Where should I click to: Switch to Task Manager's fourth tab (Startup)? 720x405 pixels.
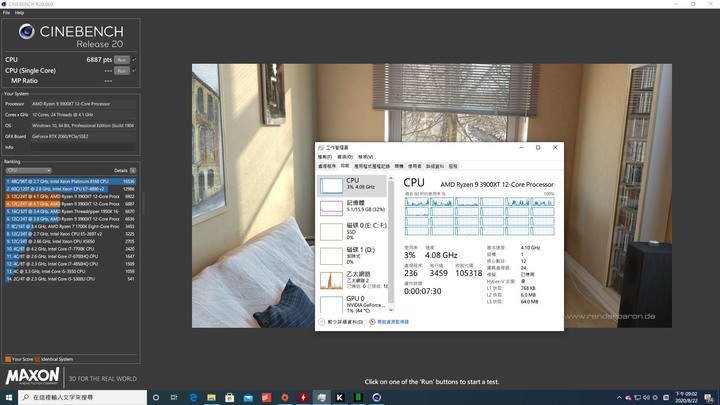pos(399,166)
